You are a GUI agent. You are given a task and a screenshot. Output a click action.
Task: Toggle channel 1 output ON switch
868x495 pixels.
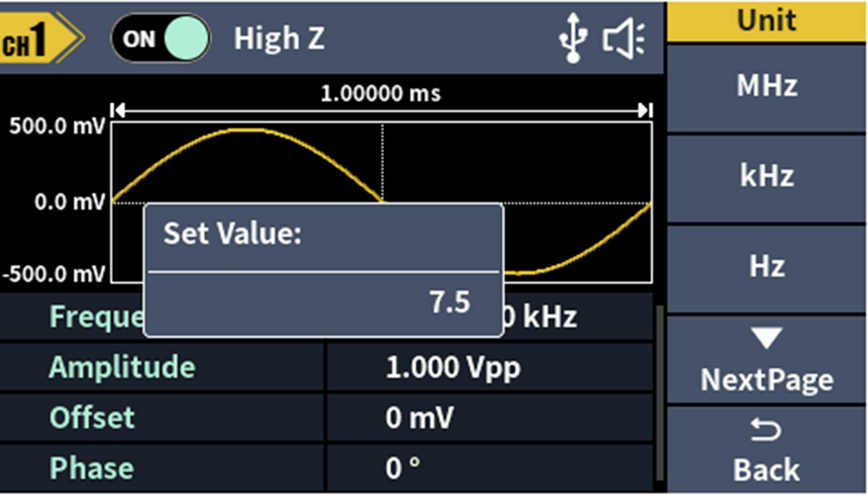point(161,38)
